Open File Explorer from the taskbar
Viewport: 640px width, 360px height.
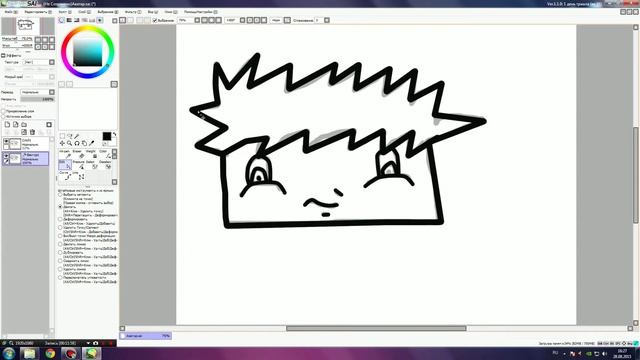pos(29,353)
